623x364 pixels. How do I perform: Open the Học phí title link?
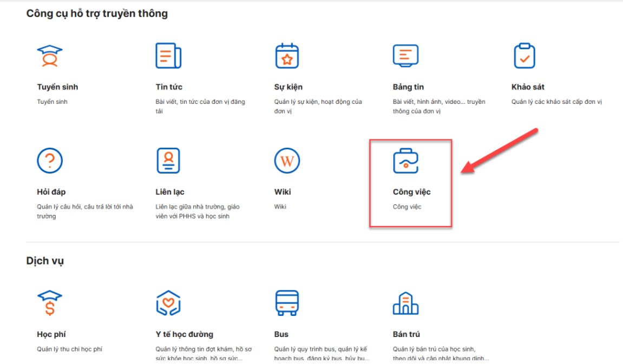(51, 334)
